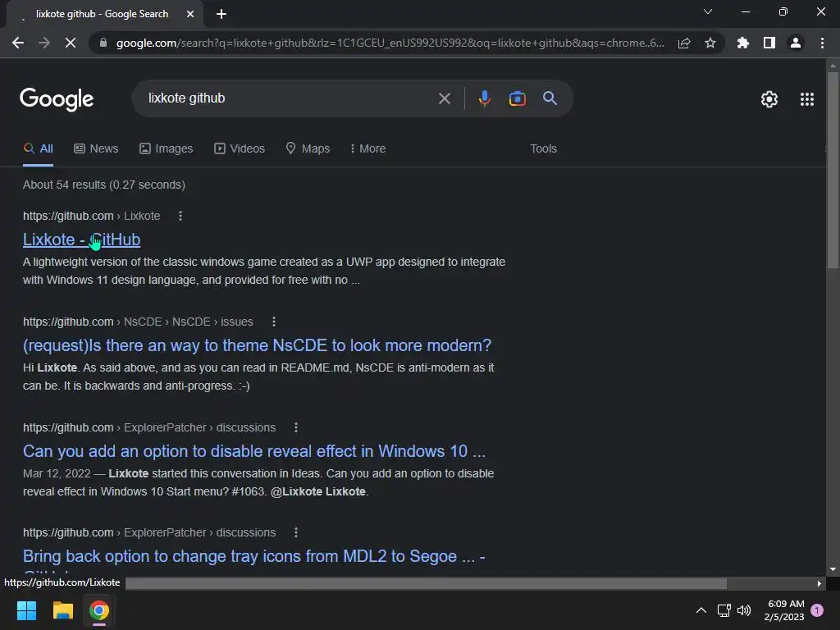840x630 pixels.
Task: Search by image with the camera icon
Action: [x=517, y=98]
